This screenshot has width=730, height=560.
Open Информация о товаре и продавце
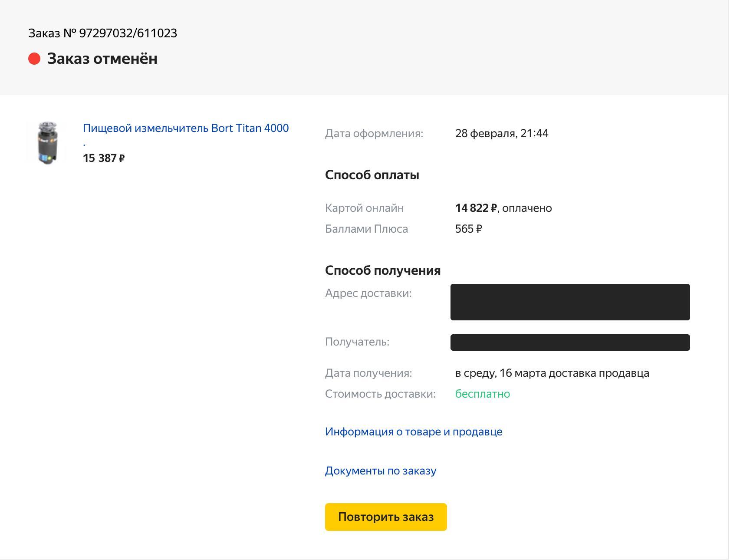pyautogui.click(x=413, y=432)
